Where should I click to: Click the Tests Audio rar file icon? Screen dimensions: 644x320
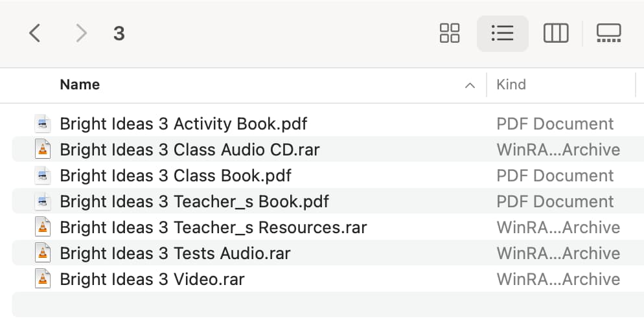point(43,253)
